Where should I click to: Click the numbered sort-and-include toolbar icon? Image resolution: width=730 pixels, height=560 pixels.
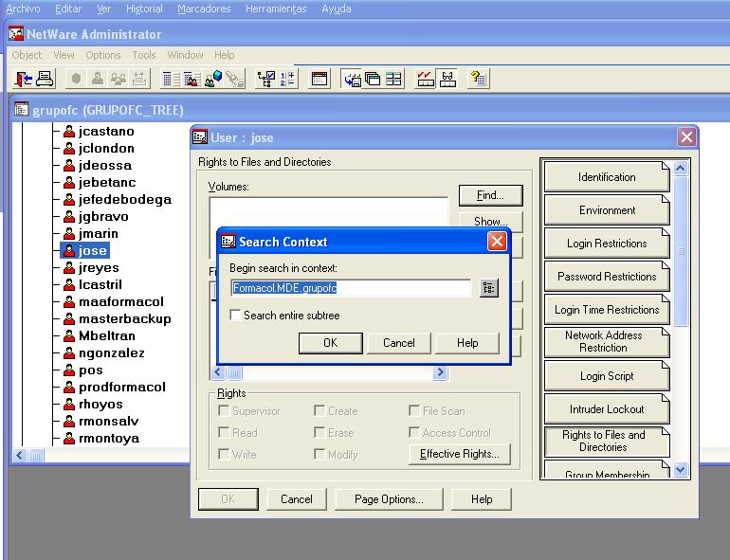(x=287, y=79)
